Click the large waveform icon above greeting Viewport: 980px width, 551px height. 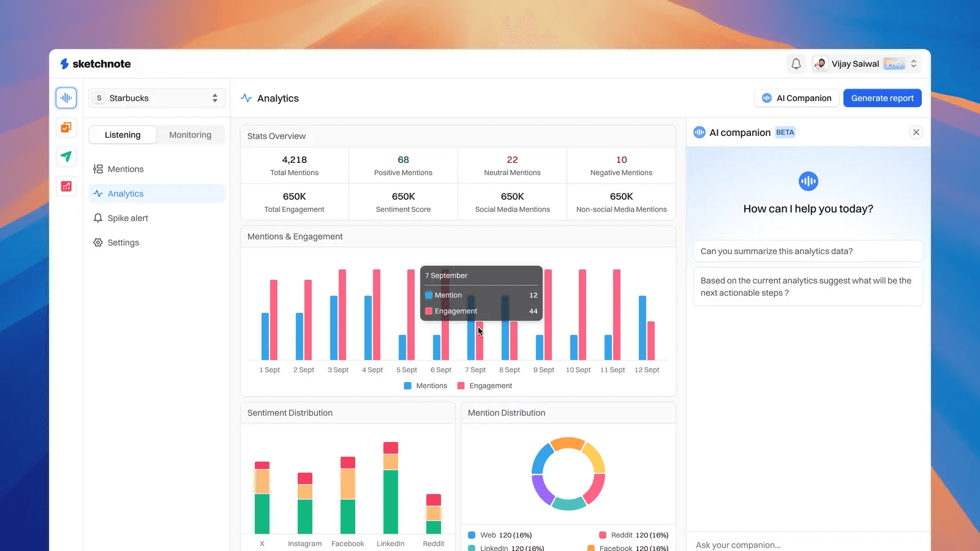[x=809, y=181]
